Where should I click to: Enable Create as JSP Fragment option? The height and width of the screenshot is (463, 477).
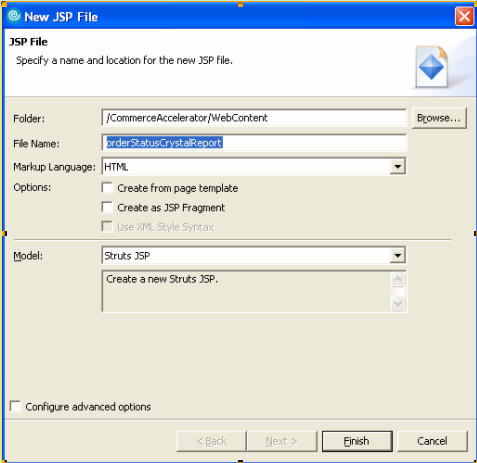click(x=107, y=207)
